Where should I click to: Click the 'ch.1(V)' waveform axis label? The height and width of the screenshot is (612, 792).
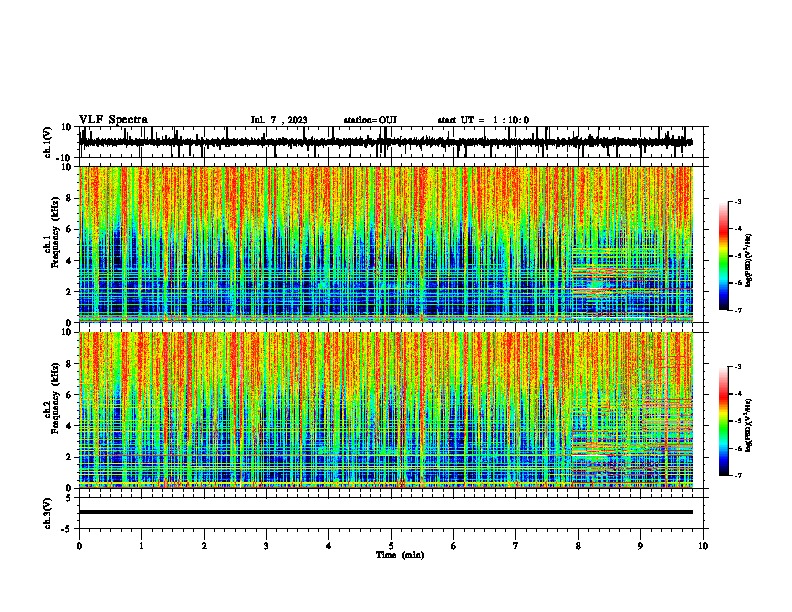[x=48, y=142]
